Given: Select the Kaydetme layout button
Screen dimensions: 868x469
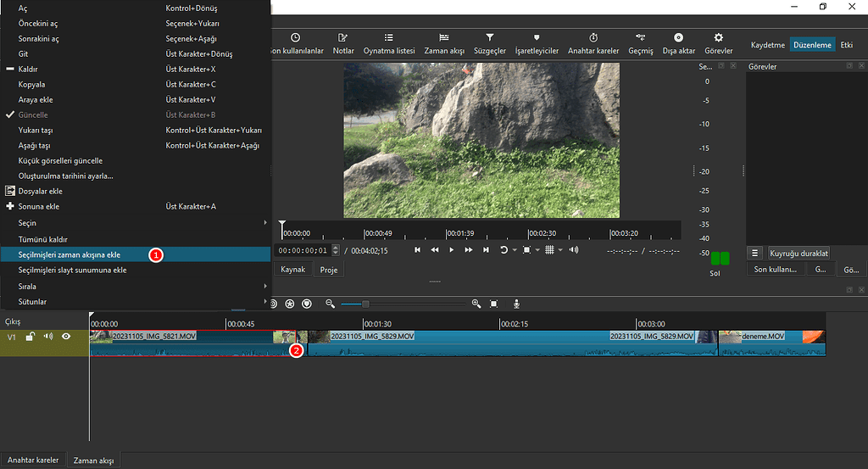Looking at the screenshot, I should click(x=768, y=45).
